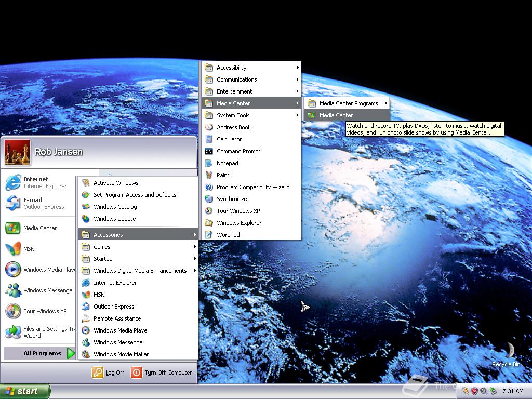
Task: Open Windows Media Player icon in left pane
Action: [x=13, y=270]
